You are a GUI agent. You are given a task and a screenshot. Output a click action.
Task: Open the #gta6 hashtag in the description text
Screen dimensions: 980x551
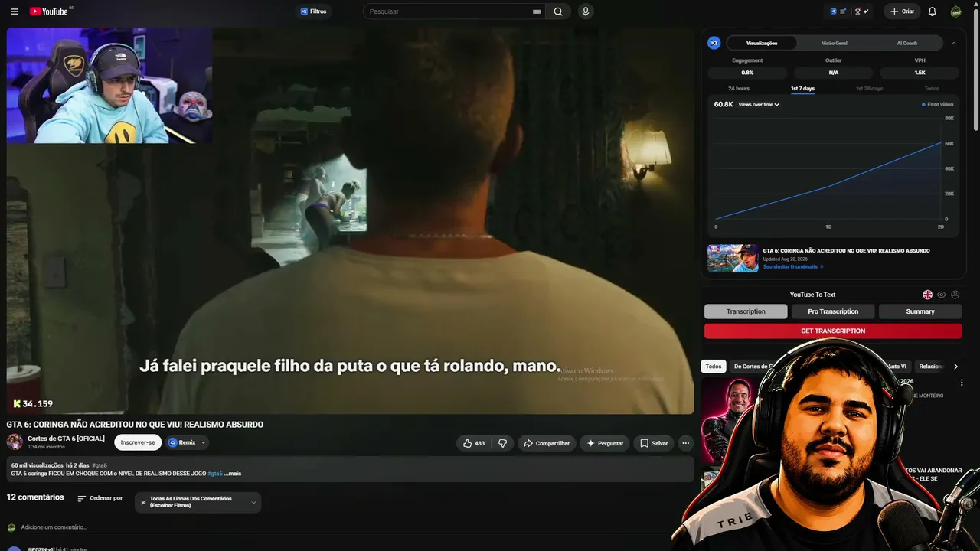pyautogui.click(x=214, y=474)
